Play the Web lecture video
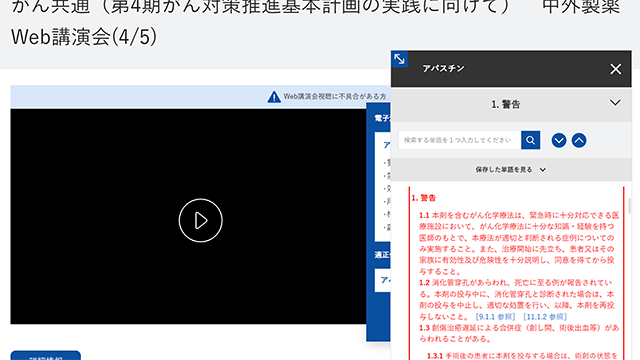 [200, 220]
